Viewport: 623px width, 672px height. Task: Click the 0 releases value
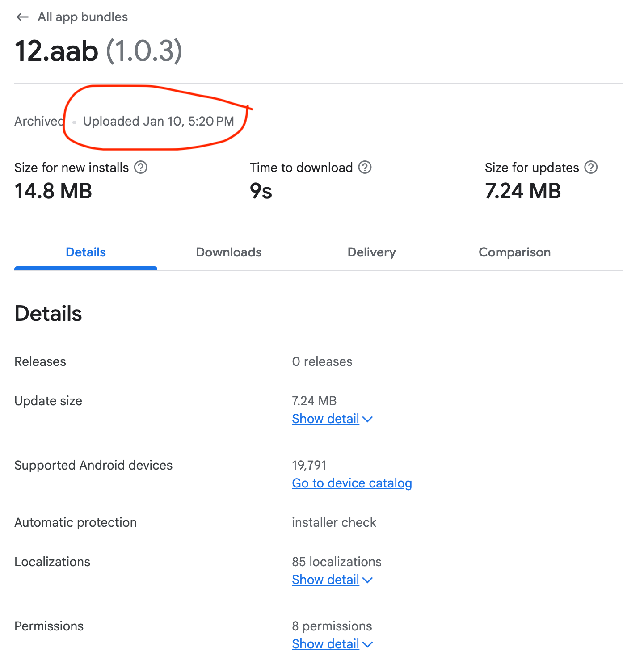pyautogui.click(x=322, y=362)
